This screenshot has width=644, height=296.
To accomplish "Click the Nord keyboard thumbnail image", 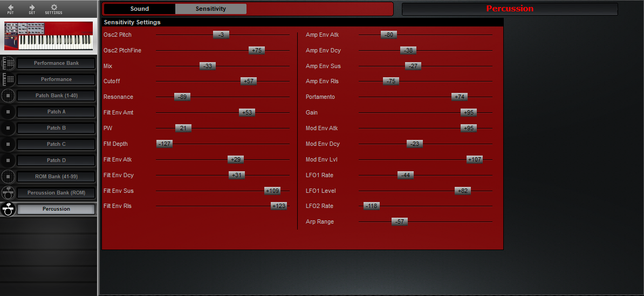I will (x=49, y=36).
